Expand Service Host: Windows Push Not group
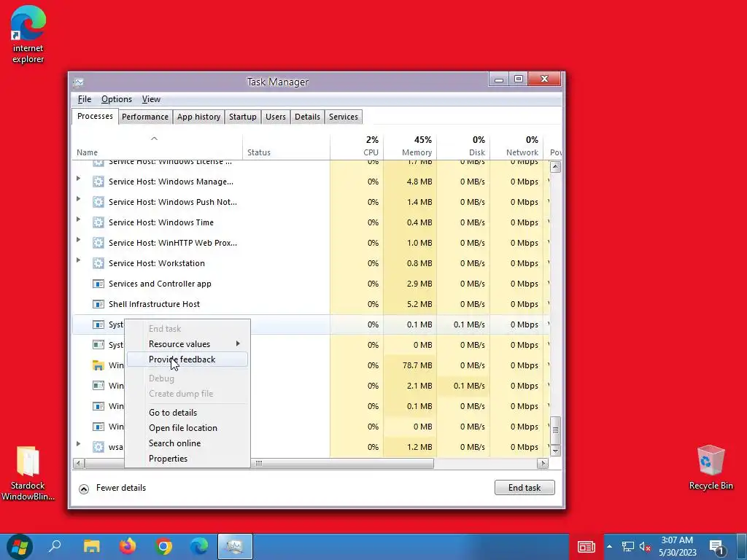The height and width of the screenshot is (560, 747). click(79, 200)
